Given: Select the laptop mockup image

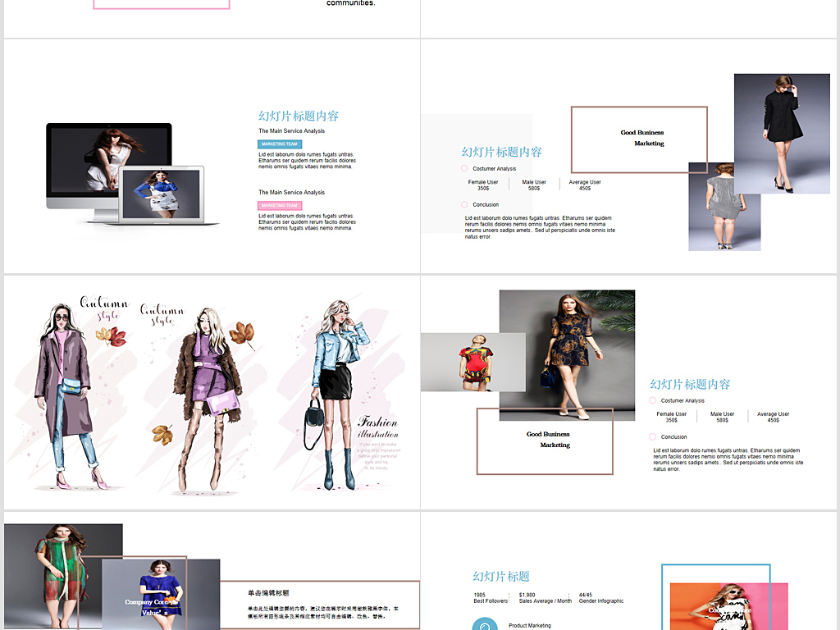Looking at the screenshot, I should coord(171,195).
